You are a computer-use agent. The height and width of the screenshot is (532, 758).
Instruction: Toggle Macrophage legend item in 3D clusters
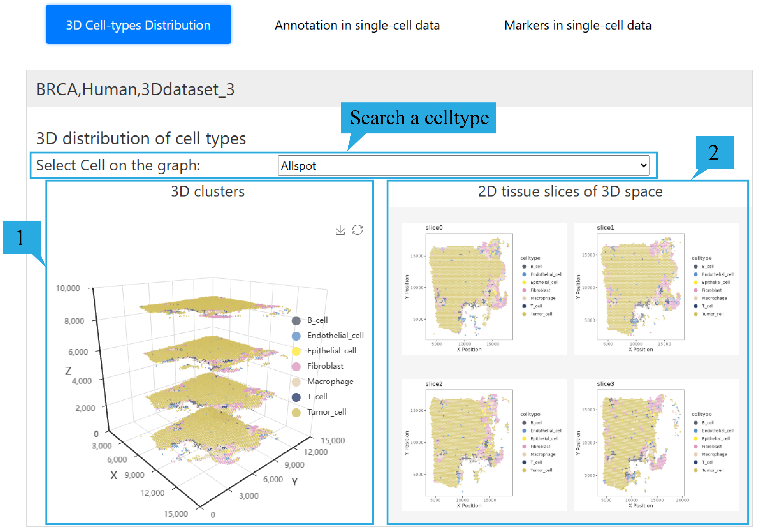(x=330, y=381)
